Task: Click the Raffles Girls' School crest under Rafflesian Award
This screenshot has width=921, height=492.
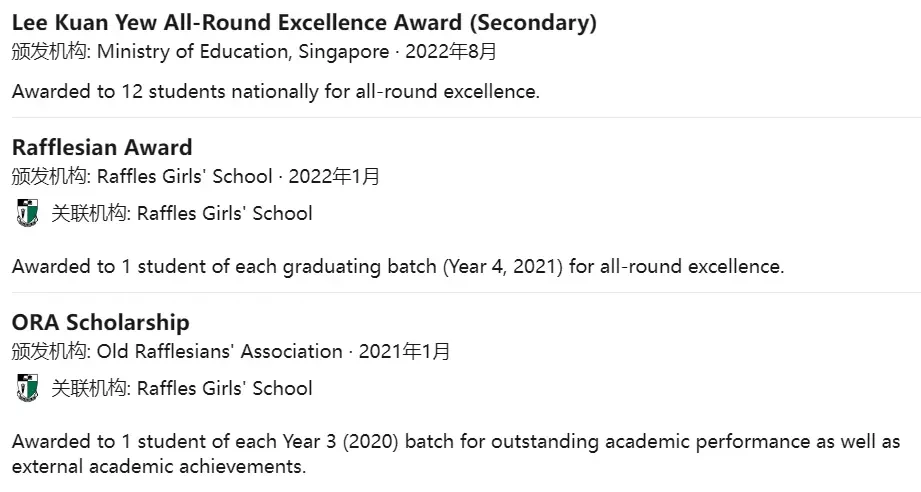Action: [x=27, y=213]
